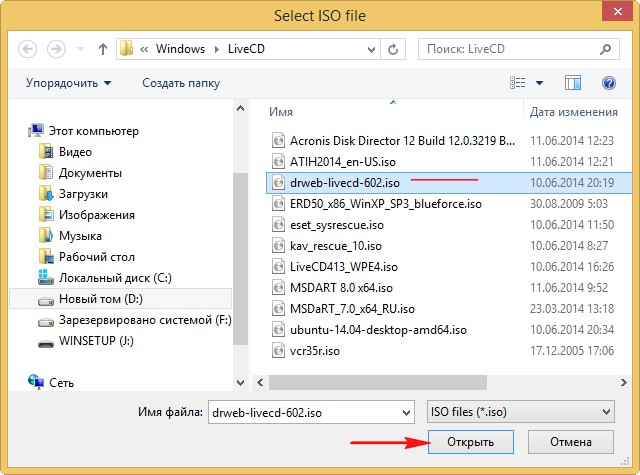Screen dimensions: 640x475
Task: Go up one folder level
Action: 103,49
